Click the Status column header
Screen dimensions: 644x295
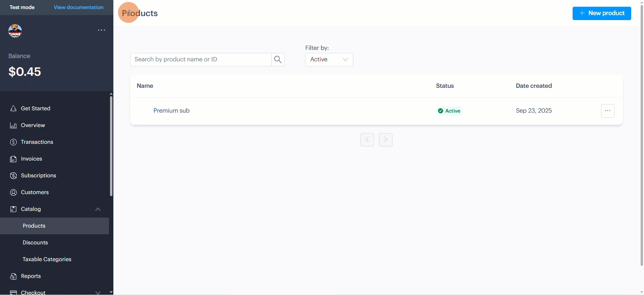pos(445,86)
